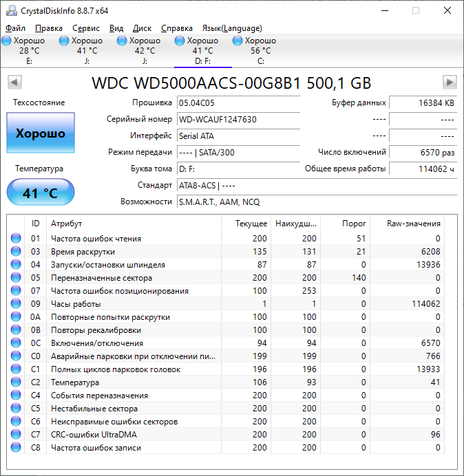Select the Частота ошибок позиционирования attribute text
This screenshot has width=464, height=476.
(x=120, y=291)
